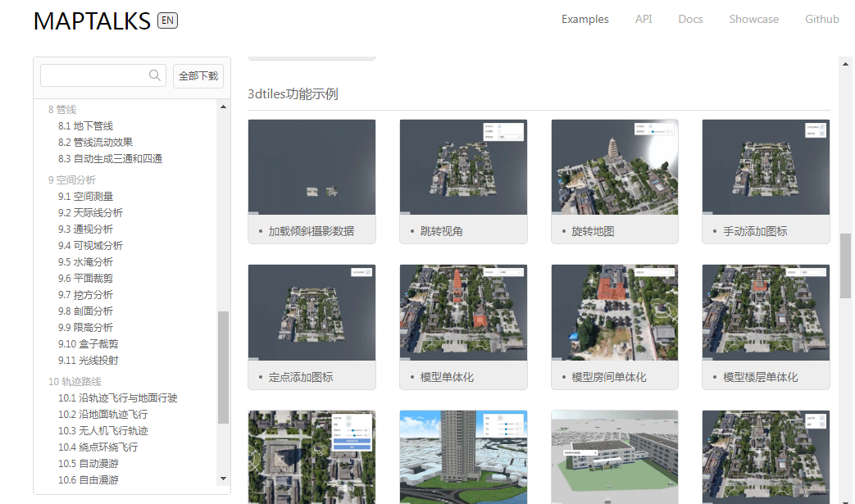Open the Github menu item
Screen dimensions: 855x504
pyautogui.click(x=821, y=19)
